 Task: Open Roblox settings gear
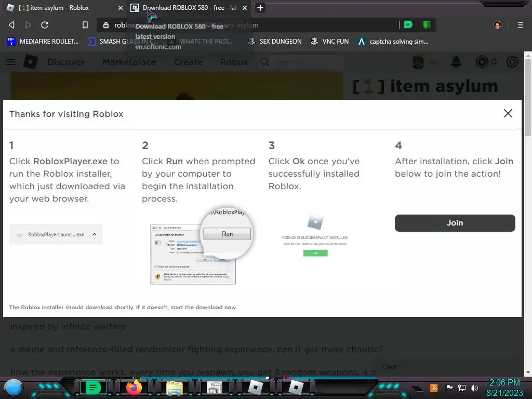point(512,62)
